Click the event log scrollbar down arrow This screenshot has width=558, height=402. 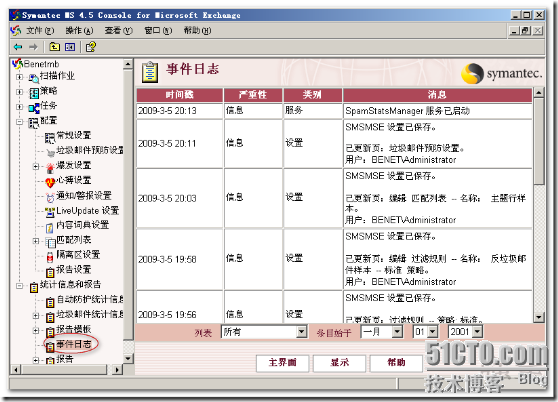tap(539, 317)
